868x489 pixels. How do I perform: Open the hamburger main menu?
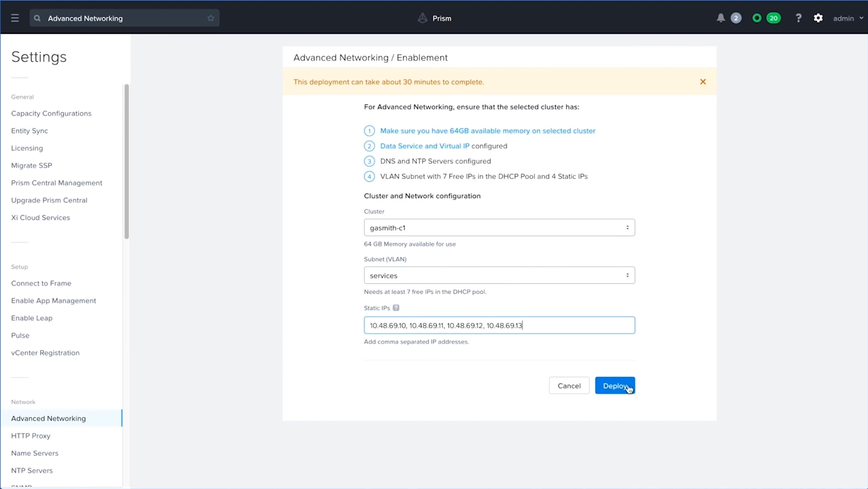point(15,18)
